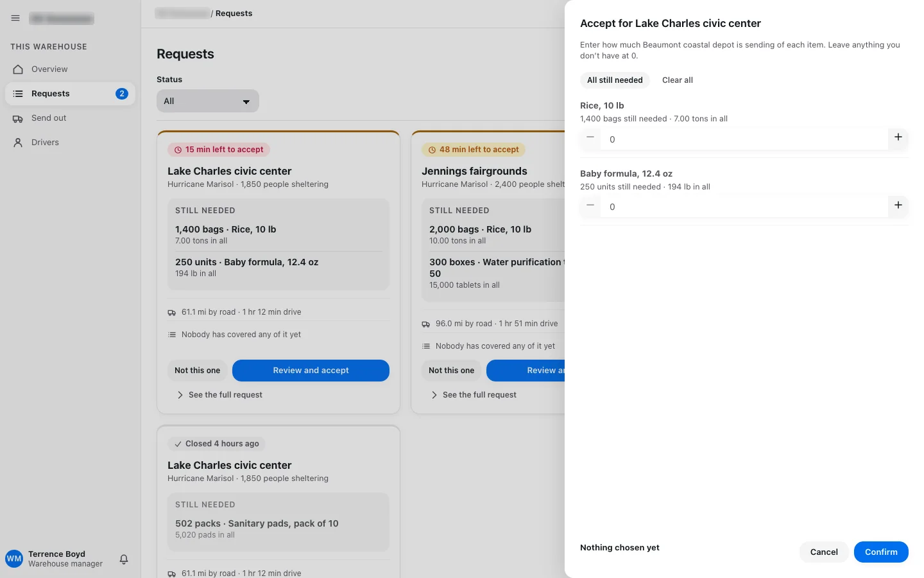Click the 48 min left to accept badge

(474, 150)
